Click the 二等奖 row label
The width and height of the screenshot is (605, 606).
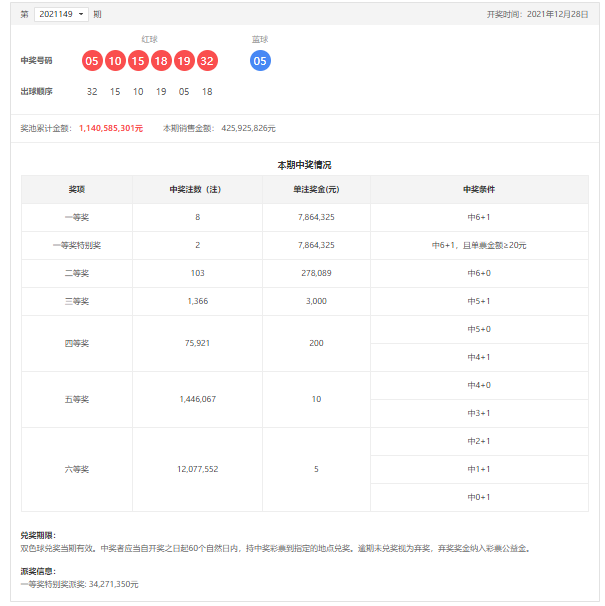pyautogui.click(x=77, y=273)
